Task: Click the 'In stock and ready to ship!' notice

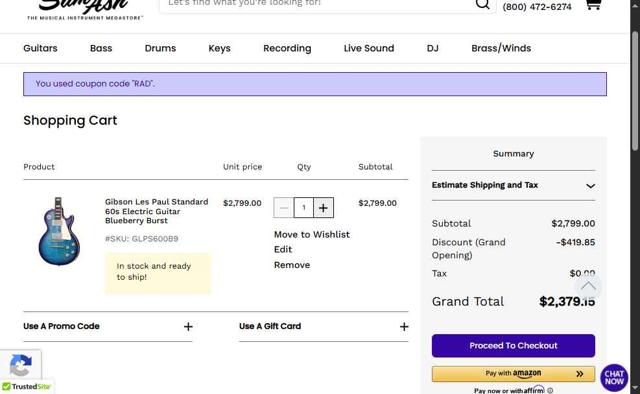Action: point(158,272)
